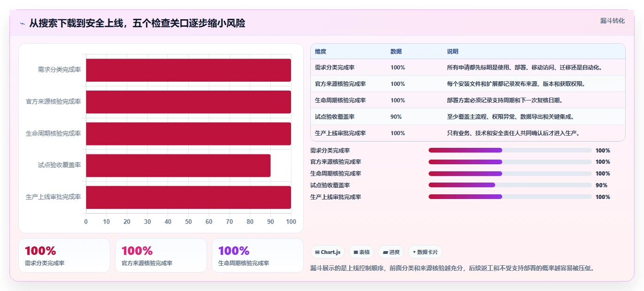Viewport: 644px width, 291px height.
Task: Click the 官方来源核验完成率 bar in the chart
Action: pyautogui.click(x=188, y=102)
